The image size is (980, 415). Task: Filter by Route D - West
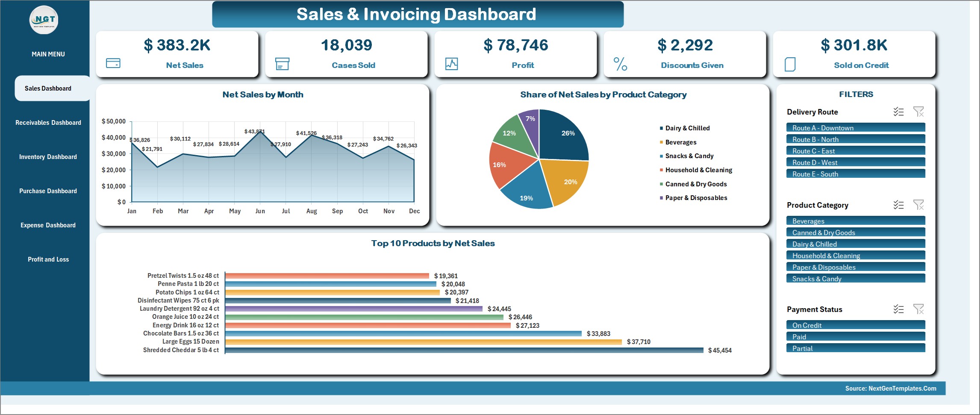click(x=856, y=162)
